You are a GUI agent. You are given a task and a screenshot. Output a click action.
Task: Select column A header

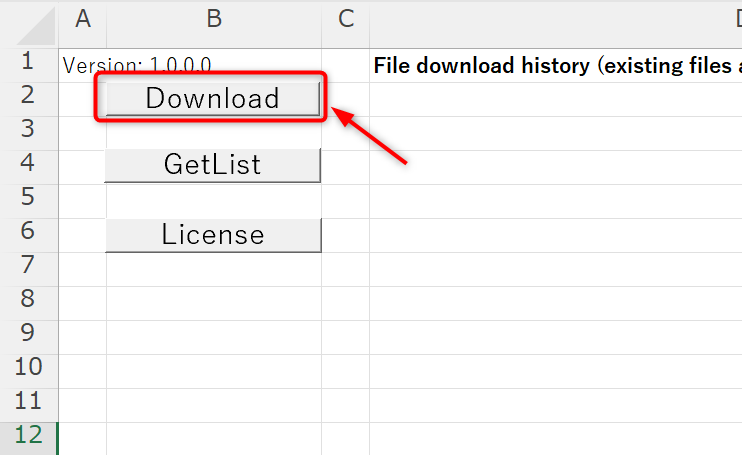click(83, 18)
